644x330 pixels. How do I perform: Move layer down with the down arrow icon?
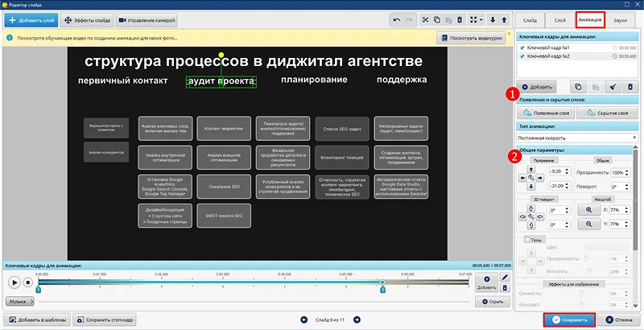[493, 20]
